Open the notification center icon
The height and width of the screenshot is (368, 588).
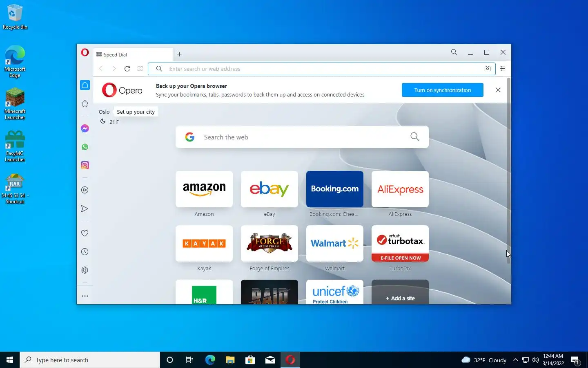[575, 360]
